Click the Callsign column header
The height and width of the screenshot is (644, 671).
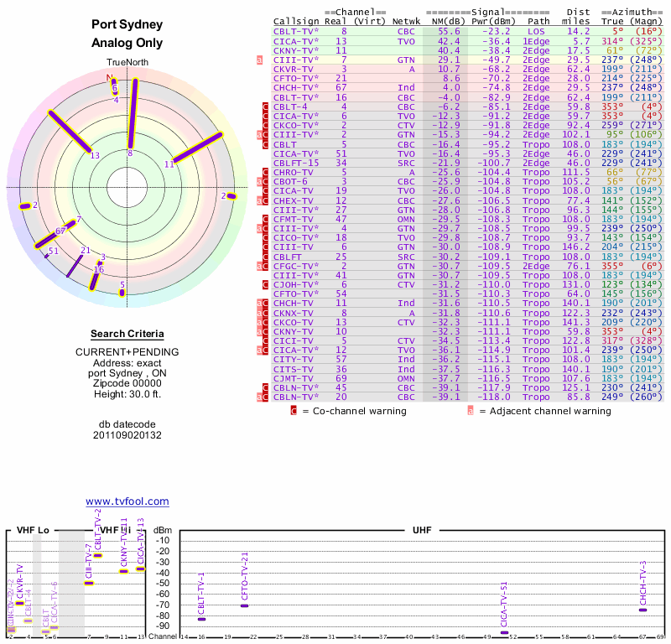pos(296,20)
